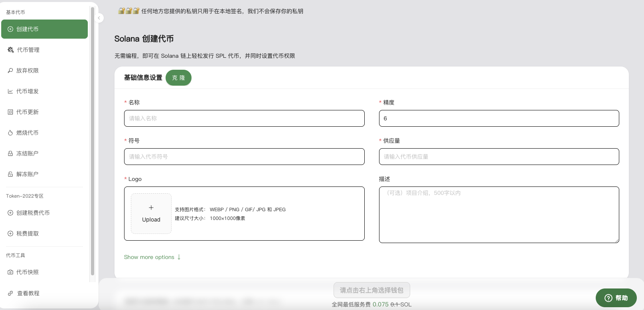Click the 代币管理 gear icon

pyautogui.click(x=11, y=50)
